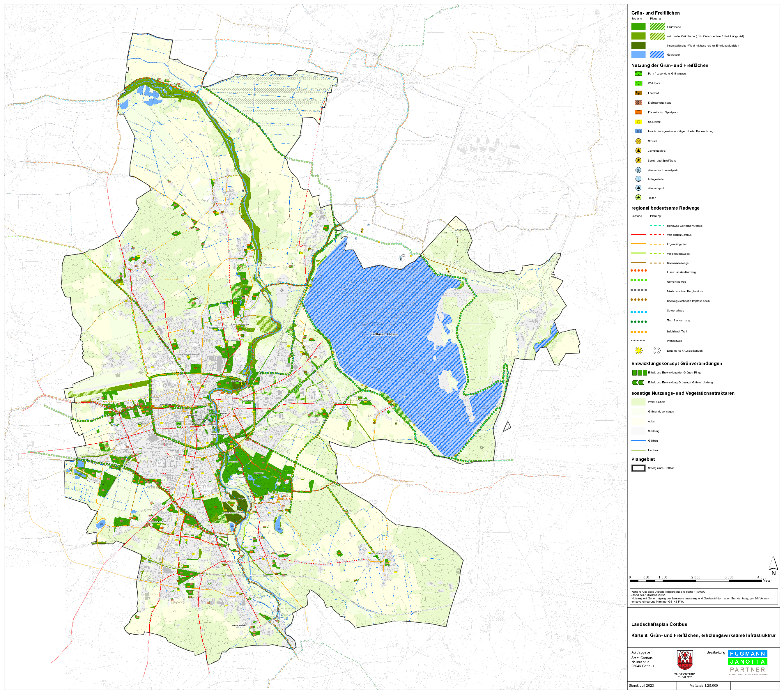
Task: Click the dark green innerstädtischer Wald swatch
Action: pos(638,46)
